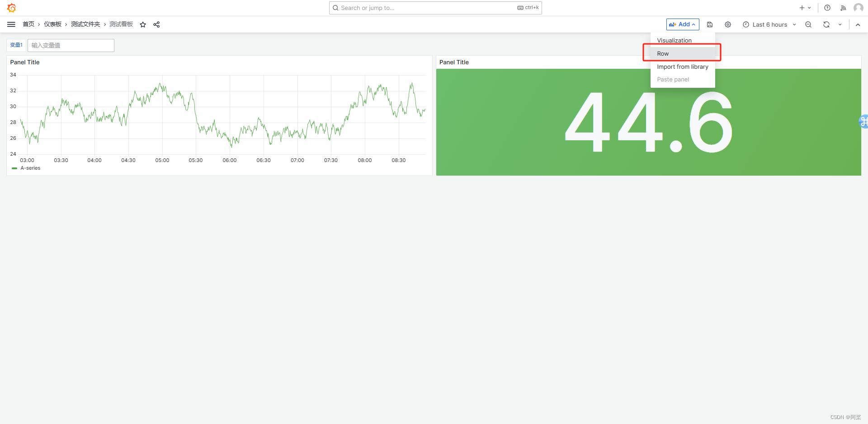Select Row from Add menu

[x=683, y=53]
